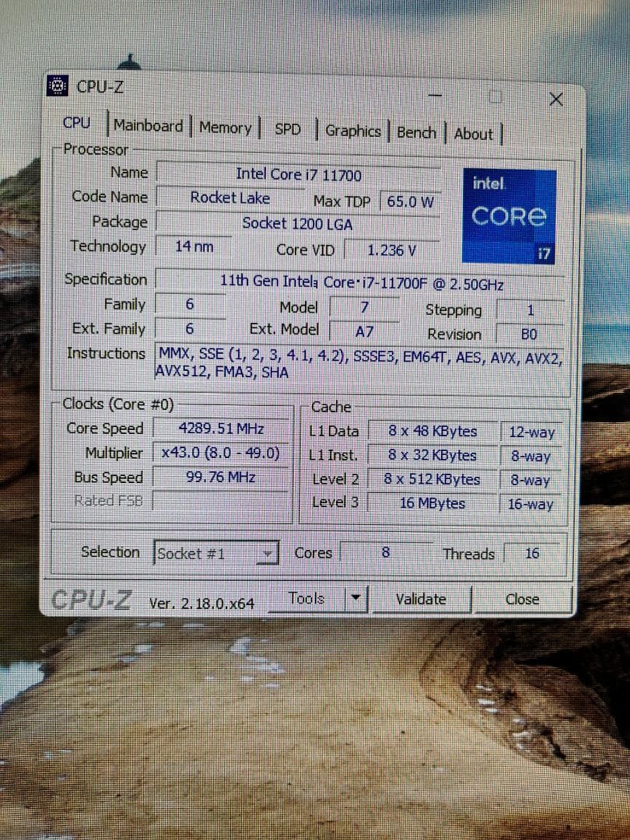The width and height of the screenshot is (630, 840).
Task: Click the Cores value 8
Action: 386,552
